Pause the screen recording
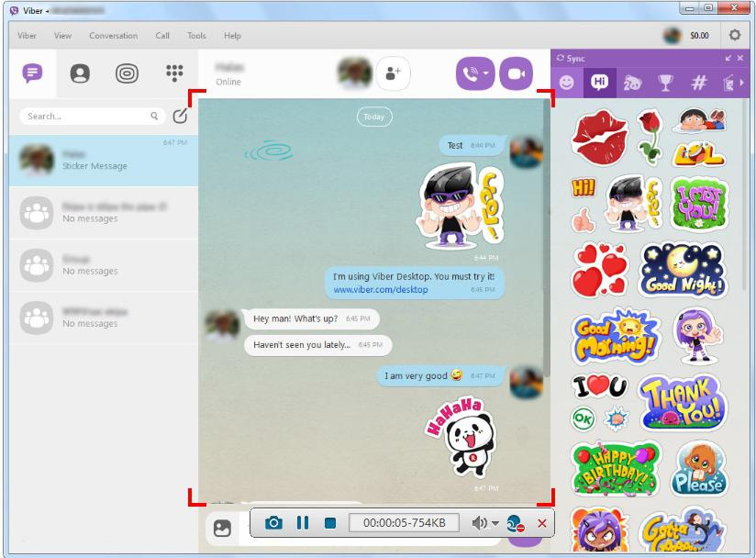This screenshot has height=558, width=756. tap(304, 523)
